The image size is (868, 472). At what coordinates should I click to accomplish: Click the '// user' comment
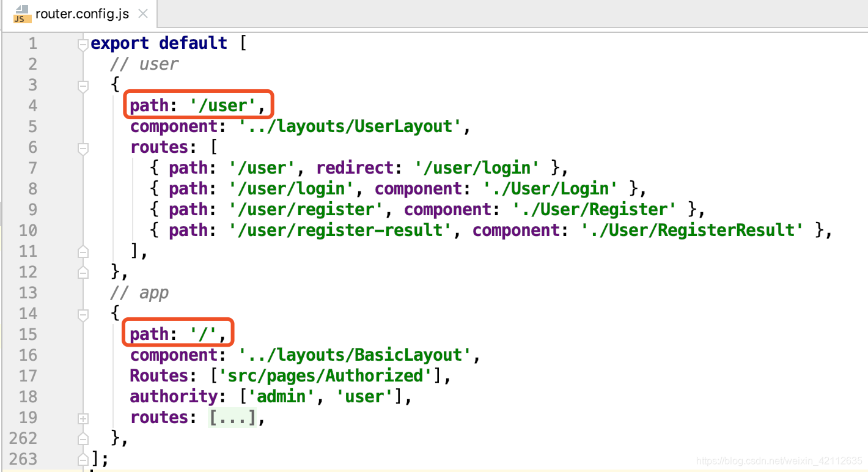(144, 64)
